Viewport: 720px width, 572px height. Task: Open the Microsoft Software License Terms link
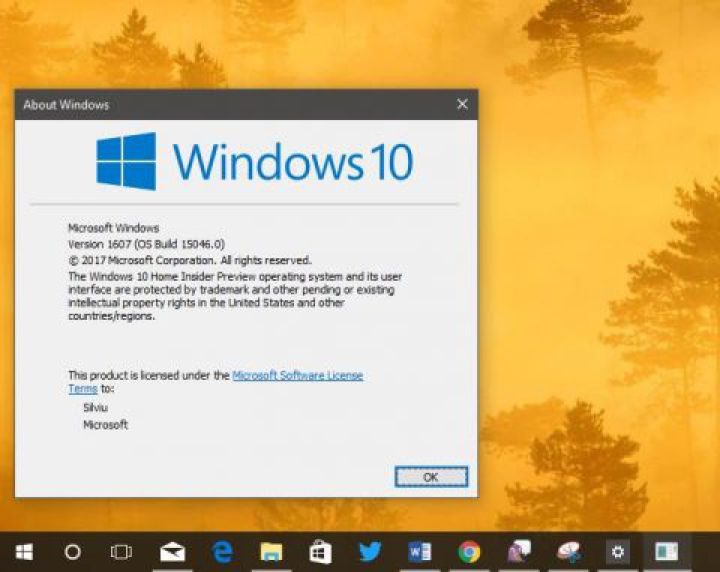(297, 376)
